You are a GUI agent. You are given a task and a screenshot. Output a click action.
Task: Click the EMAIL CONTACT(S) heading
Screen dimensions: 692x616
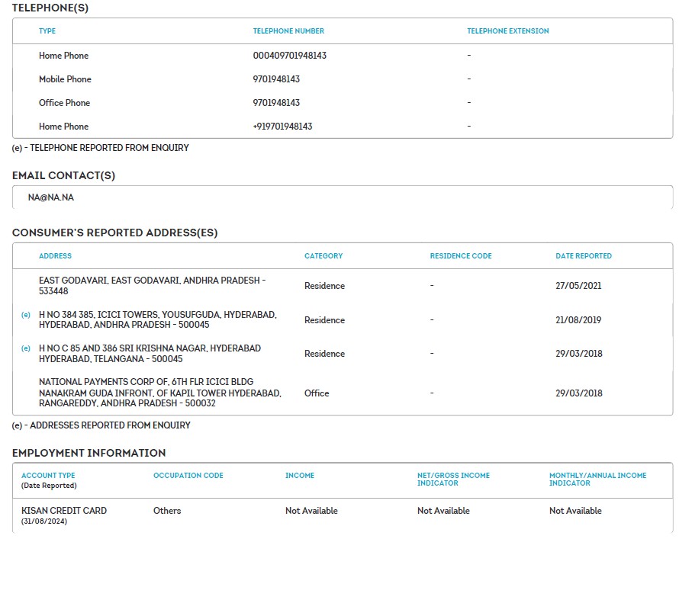pyautogui.click(x=63, y=175)
